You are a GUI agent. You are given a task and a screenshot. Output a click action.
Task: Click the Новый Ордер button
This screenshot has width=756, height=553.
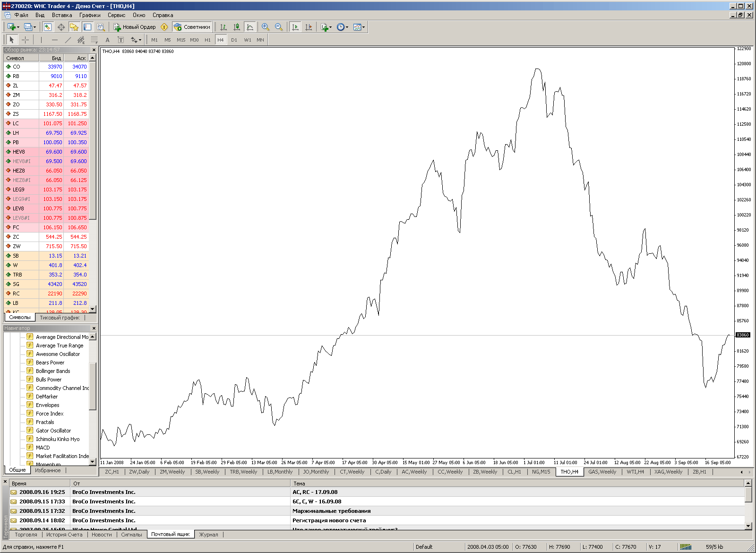click(135, 27)
